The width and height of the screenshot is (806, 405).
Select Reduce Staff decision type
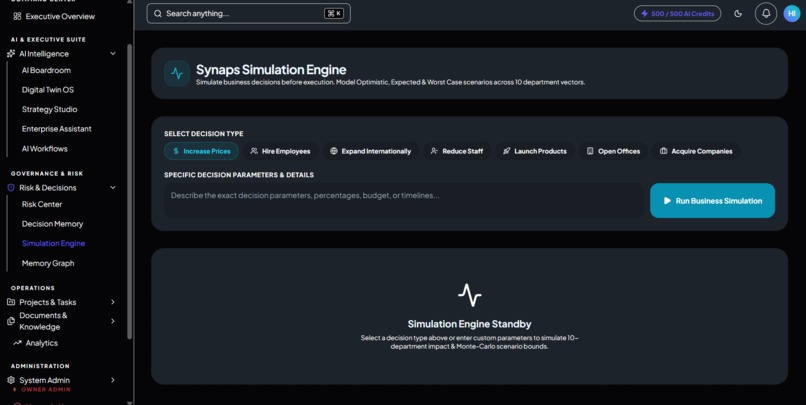click(456, 151)
